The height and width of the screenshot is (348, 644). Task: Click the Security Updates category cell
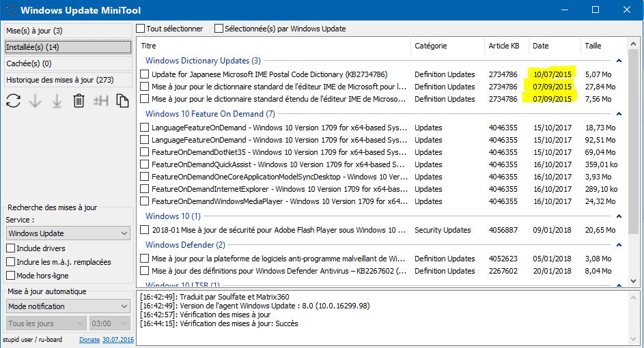443,230
